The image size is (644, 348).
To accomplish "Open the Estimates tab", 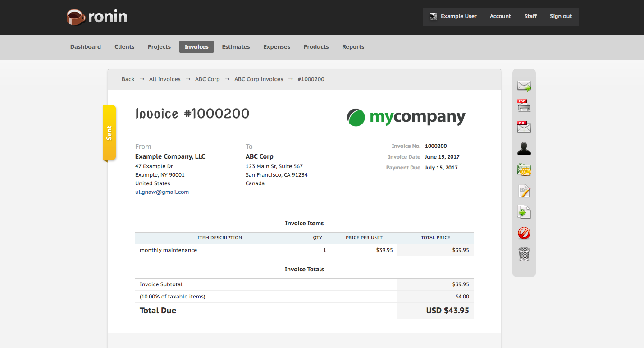I will (x=236, y=47).
